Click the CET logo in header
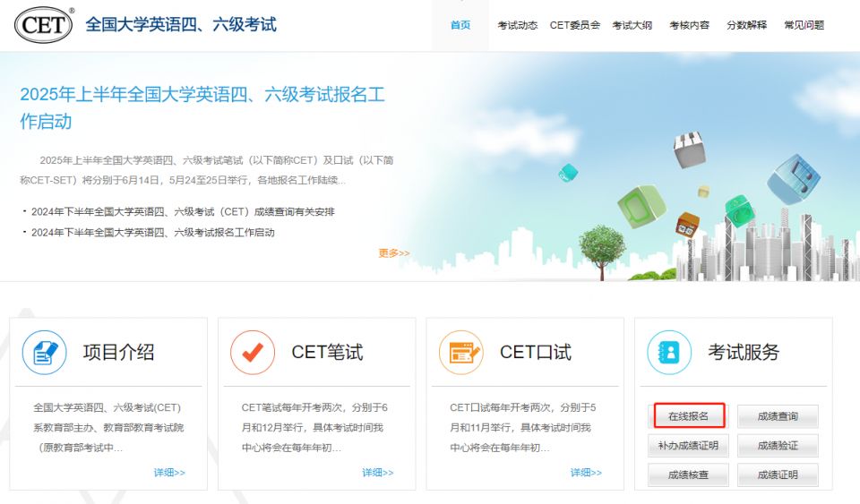This screenshot has width=860, height=504. click(44, 25)
